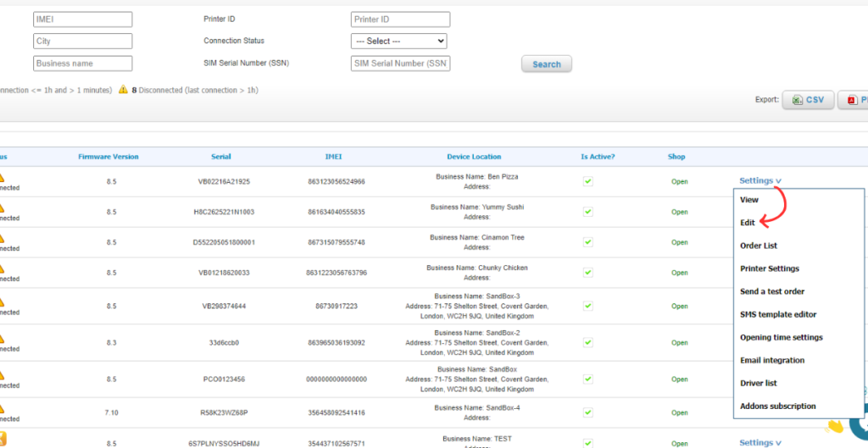The height and width of the screenshot is (448, 868).
Task: Toggle Is Active checkbox for Ben Pizza
Action: coord(587,181)
